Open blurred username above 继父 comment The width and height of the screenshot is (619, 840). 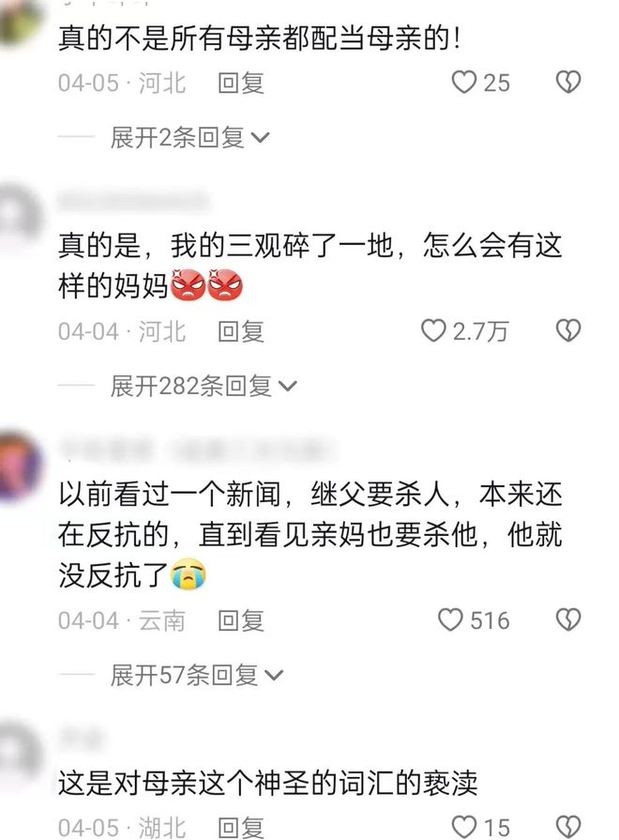(x=197, y=450)
